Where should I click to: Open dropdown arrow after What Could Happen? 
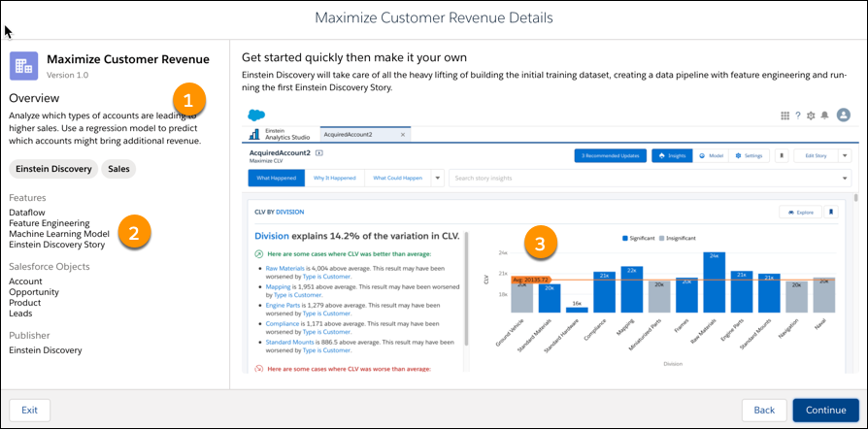(437, 178)
